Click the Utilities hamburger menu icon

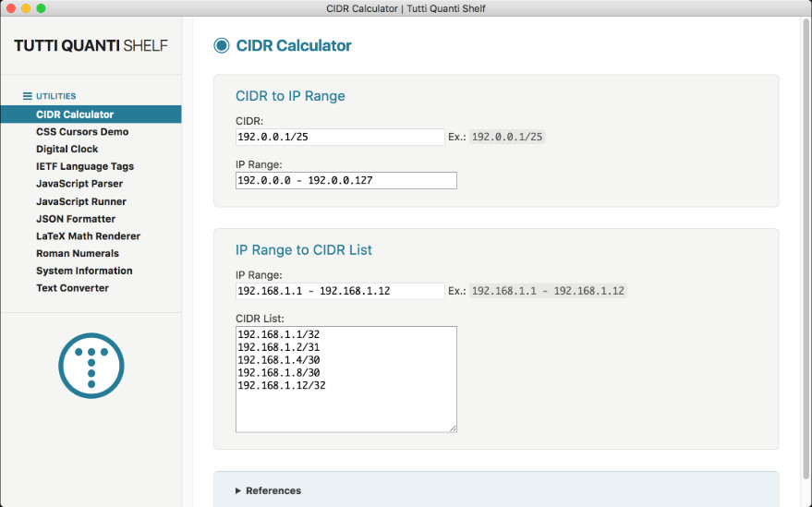point(28,96)
